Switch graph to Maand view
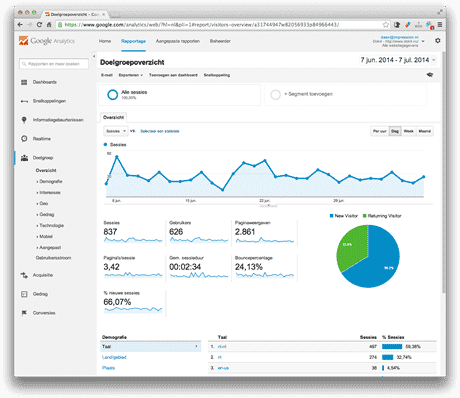The image size is (460, 398). point(425,131)
